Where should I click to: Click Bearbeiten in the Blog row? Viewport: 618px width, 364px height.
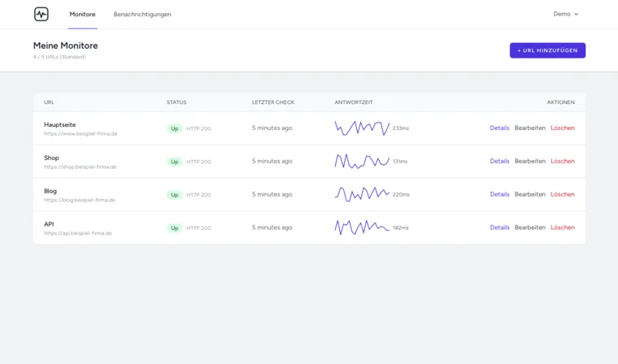[529, 194]
